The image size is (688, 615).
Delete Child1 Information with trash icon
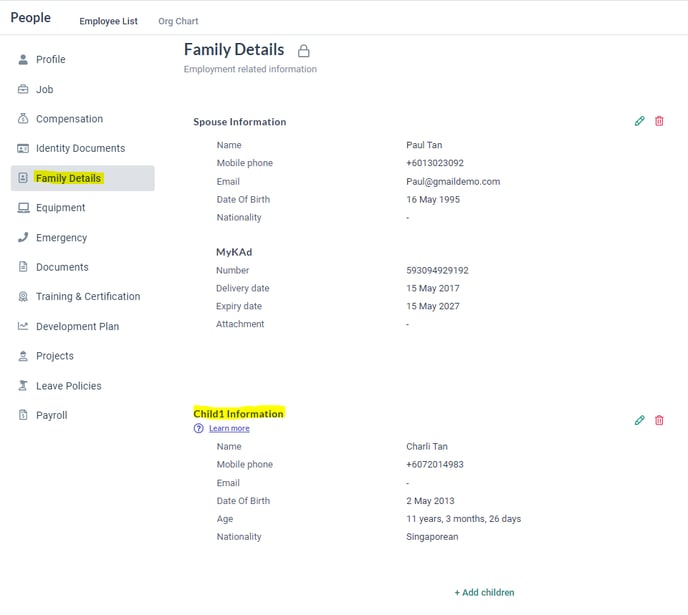pyautogui.click(x=659, y=420)
